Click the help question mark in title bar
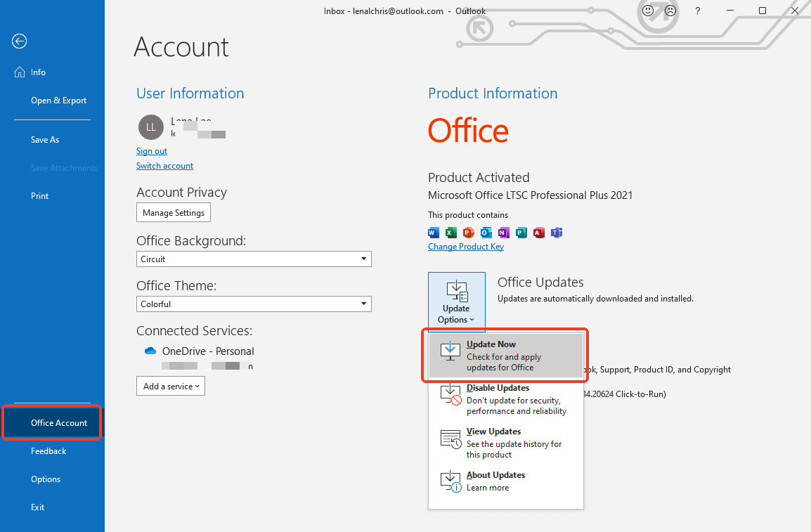Viewport: 811px width, 532px height. pos(696,11)
